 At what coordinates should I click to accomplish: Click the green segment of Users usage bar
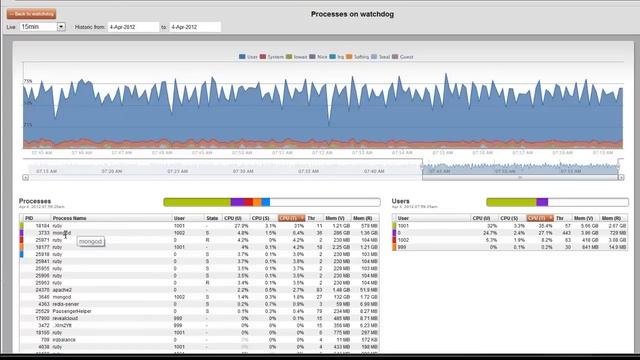point(511,202)
